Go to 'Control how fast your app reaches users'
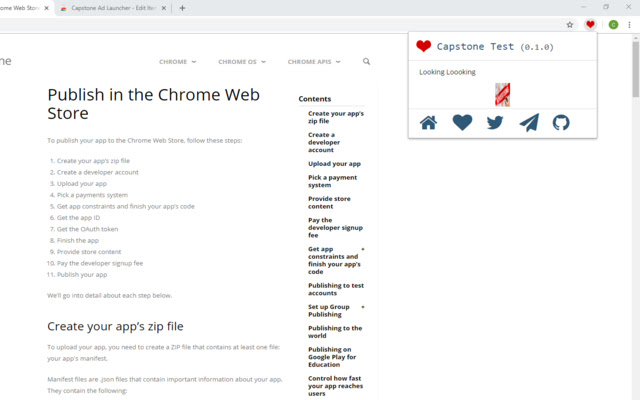The image size is (640, 400). (x=335, y=386)
